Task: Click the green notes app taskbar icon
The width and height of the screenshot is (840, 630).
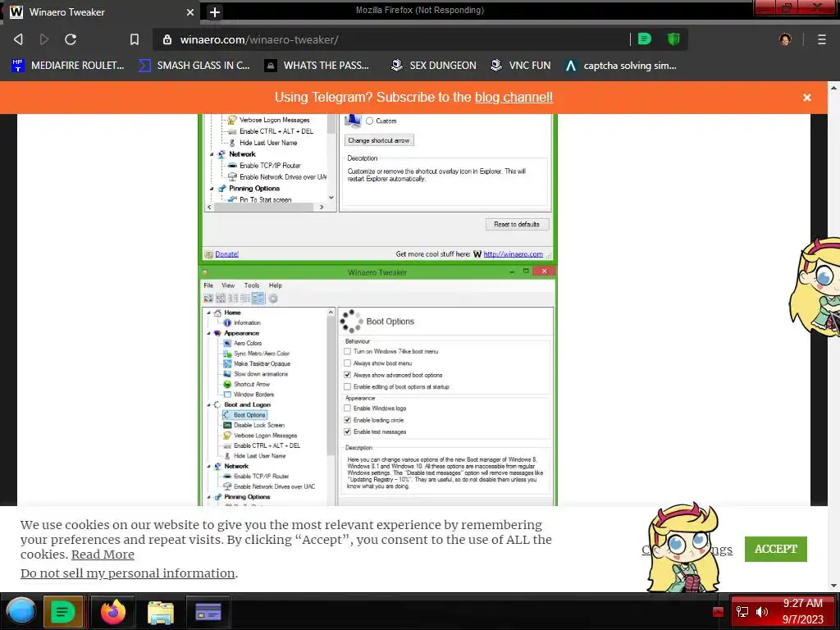Action: [62, 611]
